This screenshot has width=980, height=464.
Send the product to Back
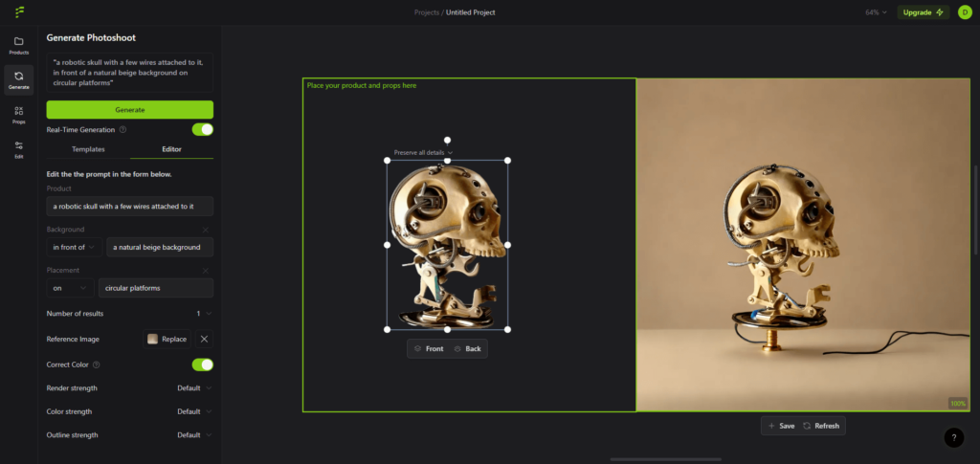click(467, 348)
